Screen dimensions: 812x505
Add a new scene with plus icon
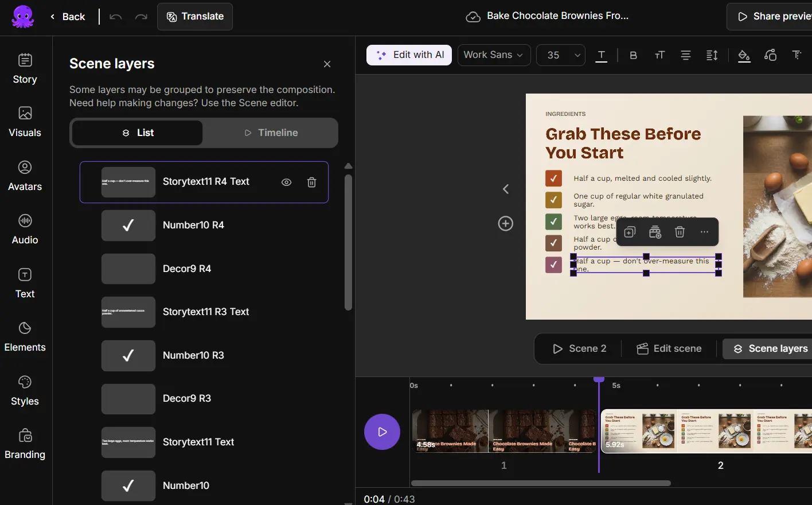(506, 223)
